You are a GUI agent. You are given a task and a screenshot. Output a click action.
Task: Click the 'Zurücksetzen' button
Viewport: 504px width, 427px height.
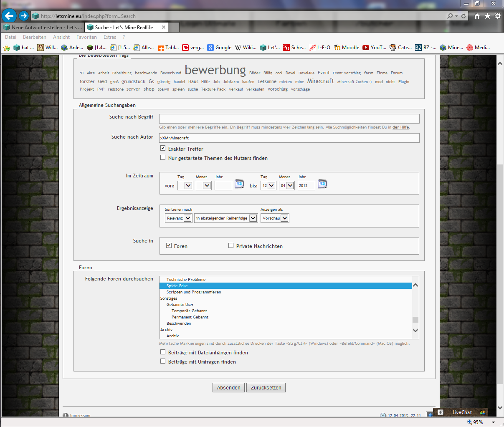266,387
